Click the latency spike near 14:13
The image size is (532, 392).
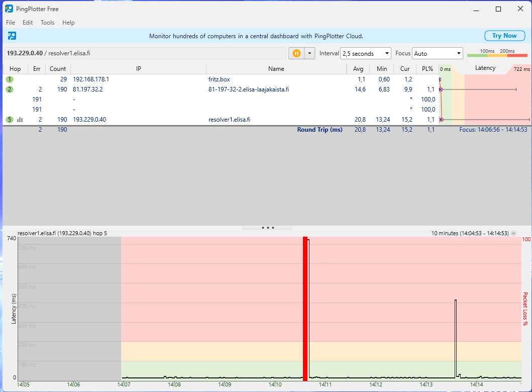456,338
